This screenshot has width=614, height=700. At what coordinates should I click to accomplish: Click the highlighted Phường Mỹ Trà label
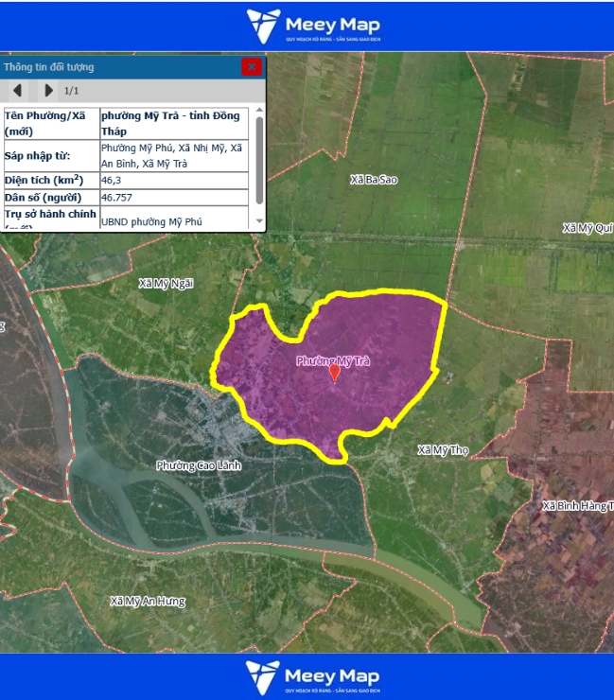pyautogui.click(x=331, y=360)
